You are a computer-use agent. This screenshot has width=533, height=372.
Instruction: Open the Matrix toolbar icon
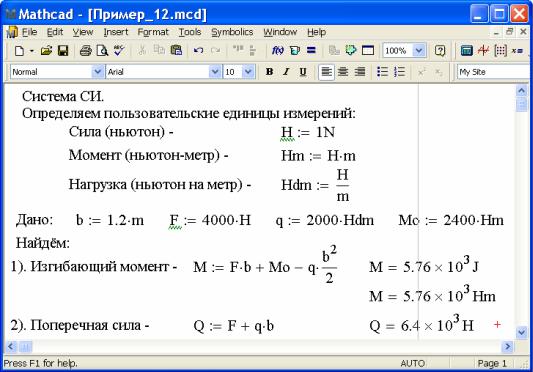coord(500,51)
